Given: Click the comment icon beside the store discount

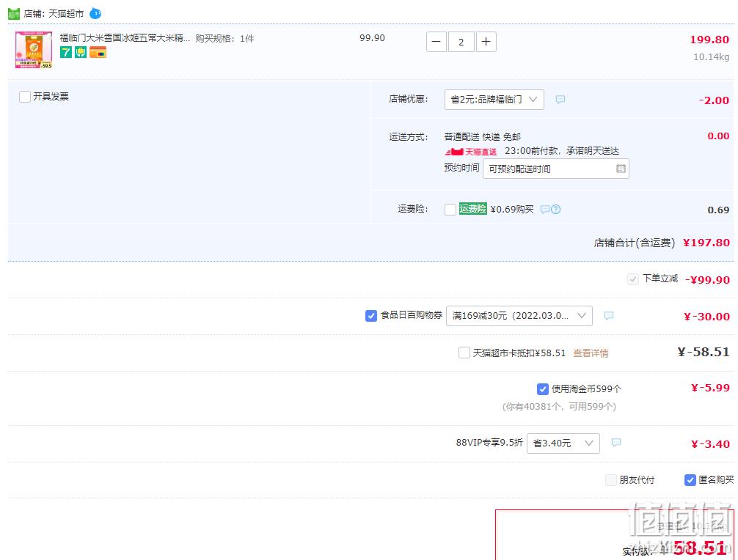Looking at the screenshot, I should [560, 100].
